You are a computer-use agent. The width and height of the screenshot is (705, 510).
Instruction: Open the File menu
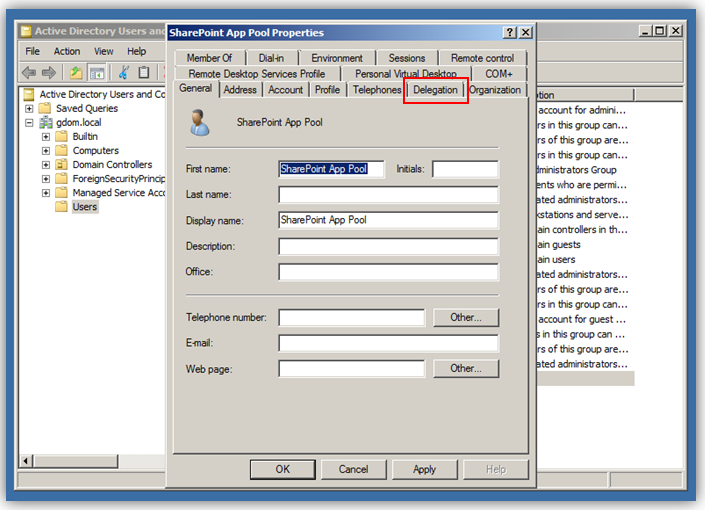pyautogui.click(x=32, y=51)
